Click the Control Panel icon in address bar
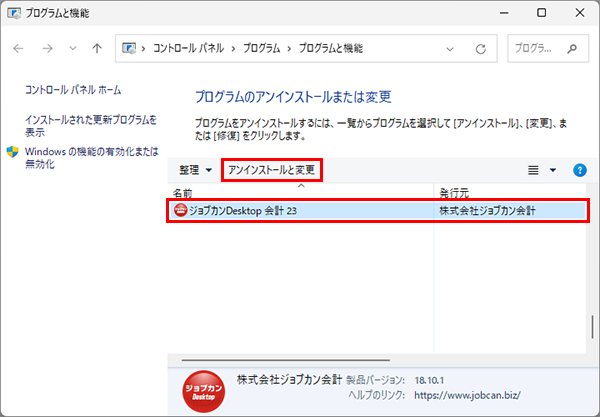The width and height of the screenshot is (600, 417). click(x=129, y=48)
